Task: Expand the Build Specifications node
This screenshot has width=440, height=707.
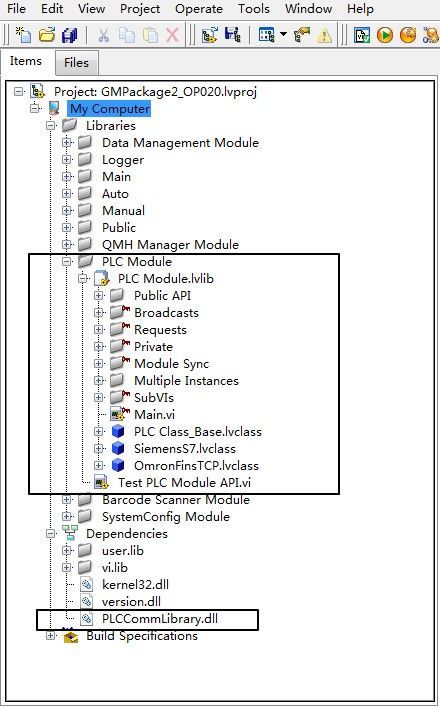Action: click(50, 636)
